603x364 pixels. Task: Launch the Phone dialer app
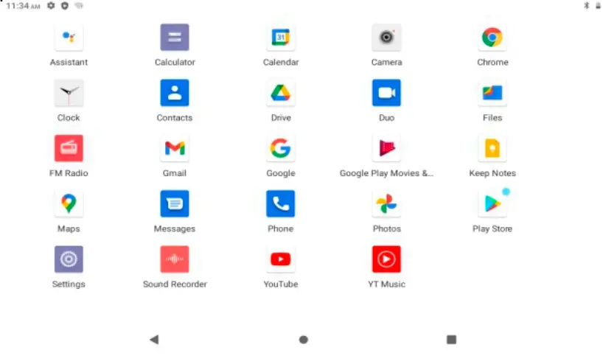pos(281,203)
